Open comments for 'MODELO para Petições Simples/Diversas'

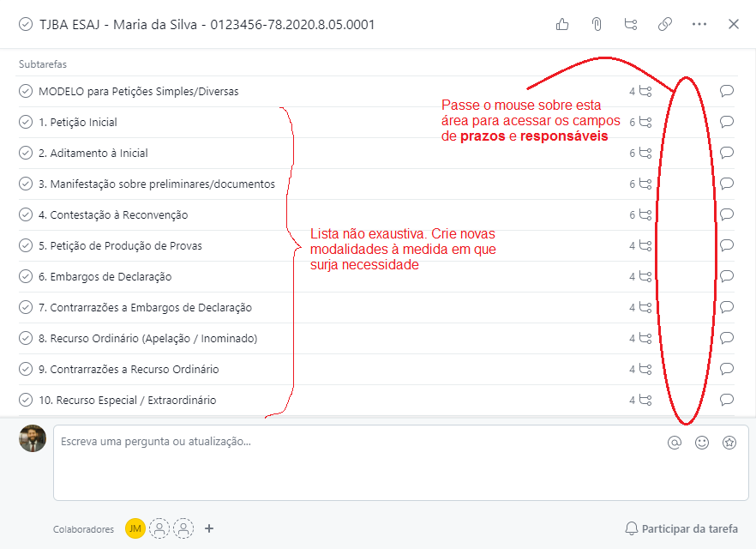coord(727,91)
